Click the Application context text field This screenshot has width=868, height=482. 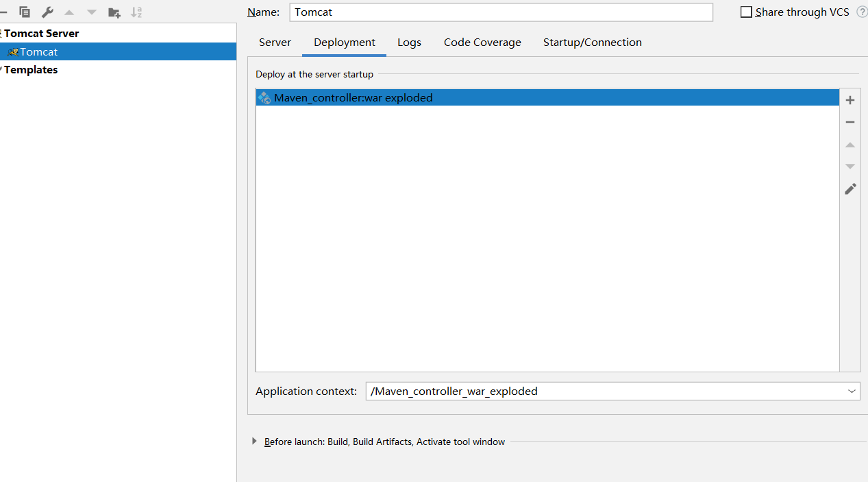click(606, 391)
